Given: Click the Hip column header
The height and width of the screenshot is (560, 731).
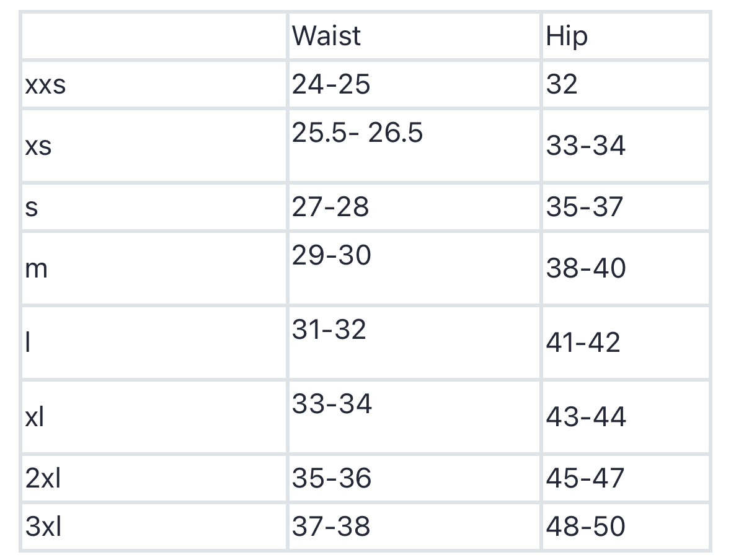Looking at the screenshot, I should 566,37.
